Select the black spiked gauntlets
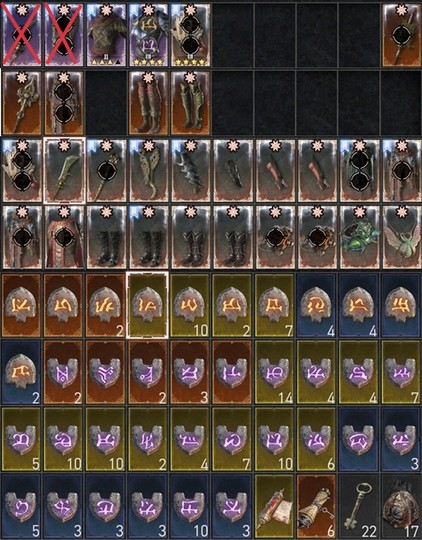Screen dimensions: 422x540 (190, 170)
